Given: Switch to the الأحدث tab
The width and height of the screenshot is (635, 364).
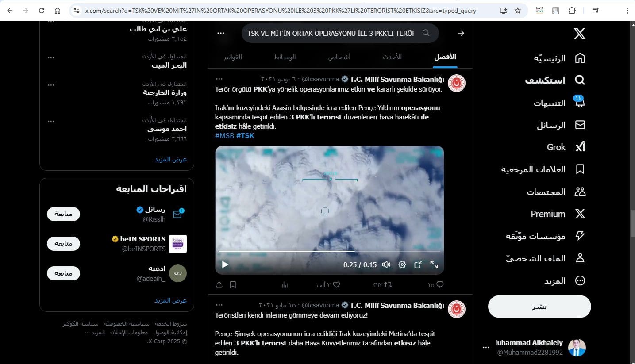Looking at the screenshot, I should click(392, 57).
